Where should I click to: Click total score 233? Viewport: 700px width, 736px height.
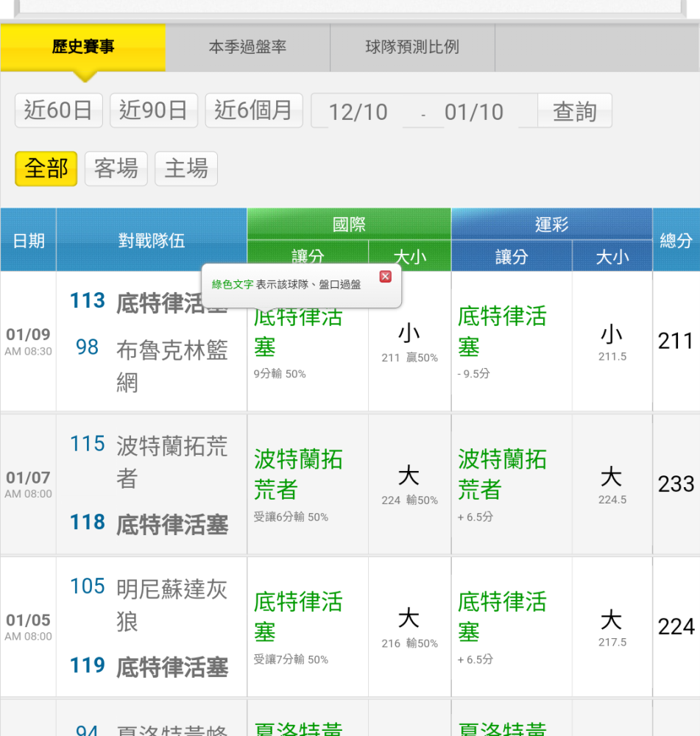click(676, 484)
